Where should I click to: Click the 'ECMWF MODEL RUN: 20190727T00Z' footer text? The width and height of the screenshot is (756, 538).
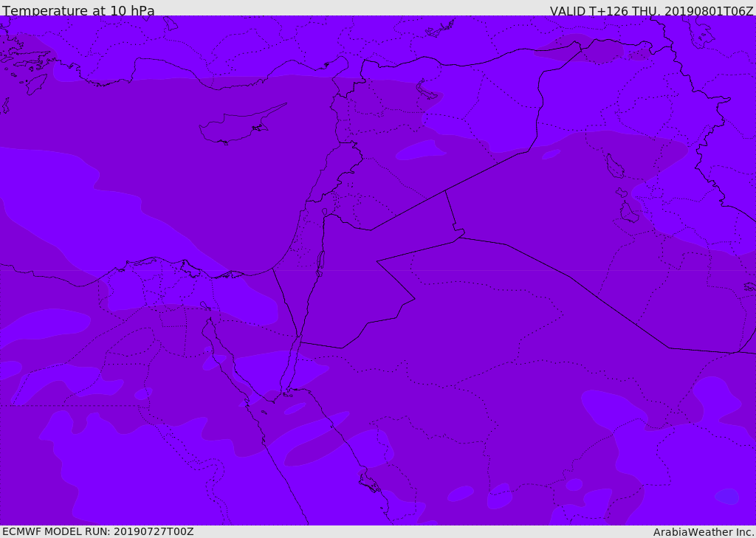tap(98, 532)
